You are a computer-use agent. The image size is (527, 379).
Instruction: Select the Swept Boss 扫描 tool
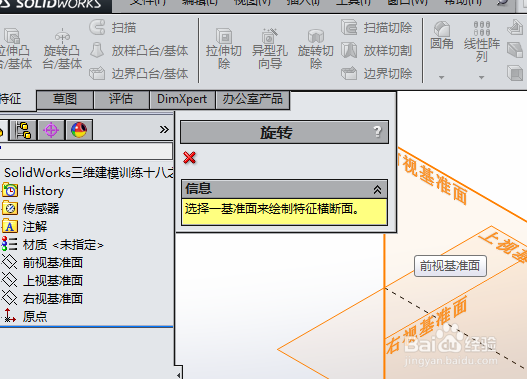pyautogui.click(x=113, y=28)
